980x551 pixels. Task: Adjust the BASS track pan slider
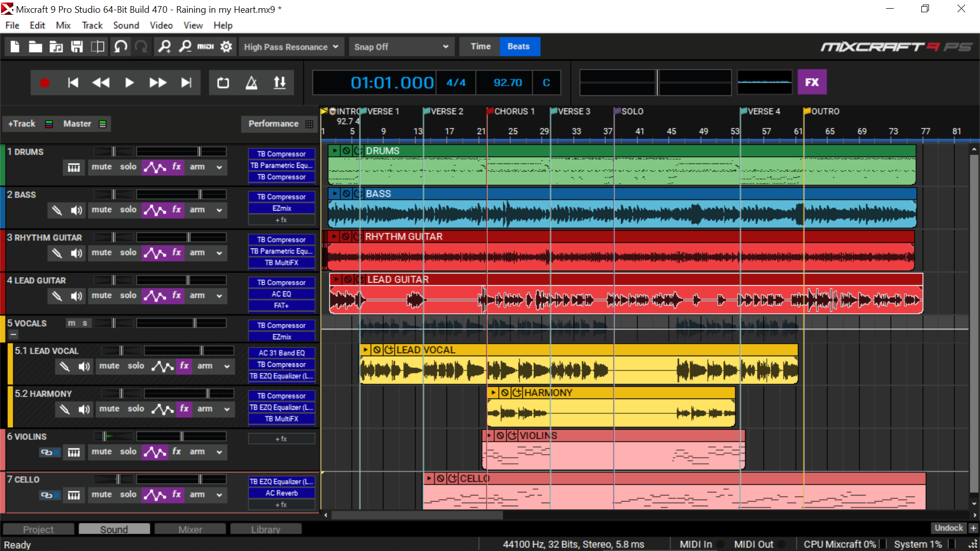(x=113, y=194)
